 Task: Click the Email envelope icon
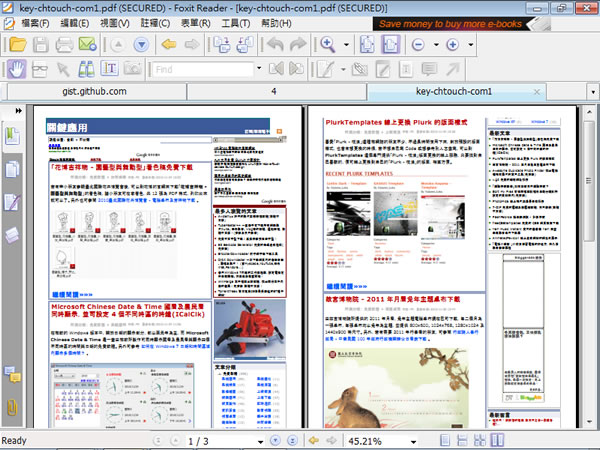tap(88, 44)
